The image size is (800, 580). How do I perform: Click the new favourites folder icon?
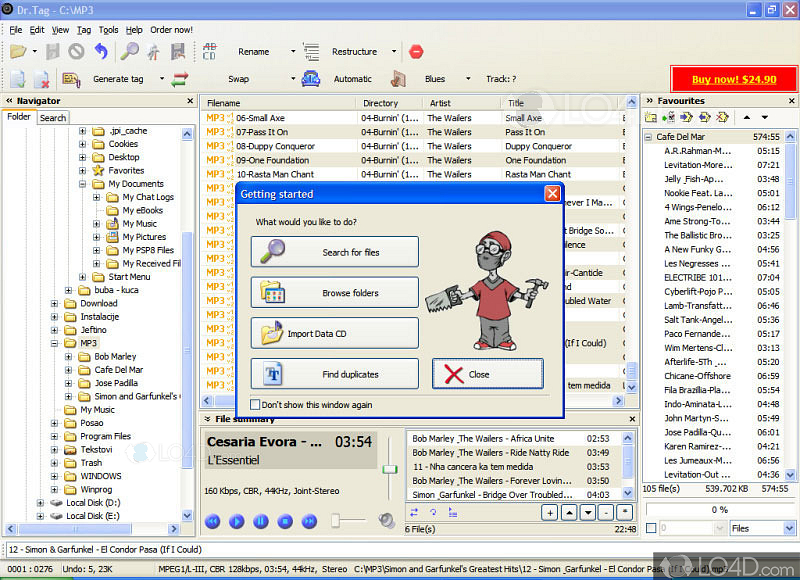tap(651, 117)
